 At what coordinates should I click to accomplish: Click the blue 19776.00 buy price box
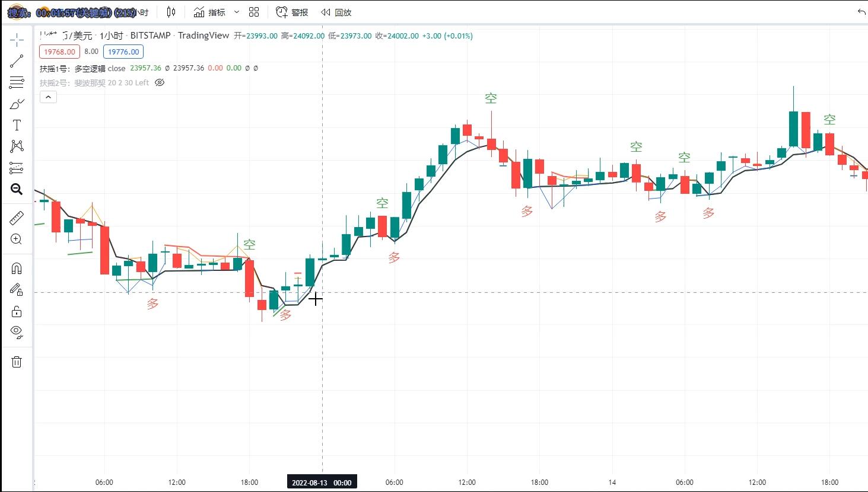(123, 52)
